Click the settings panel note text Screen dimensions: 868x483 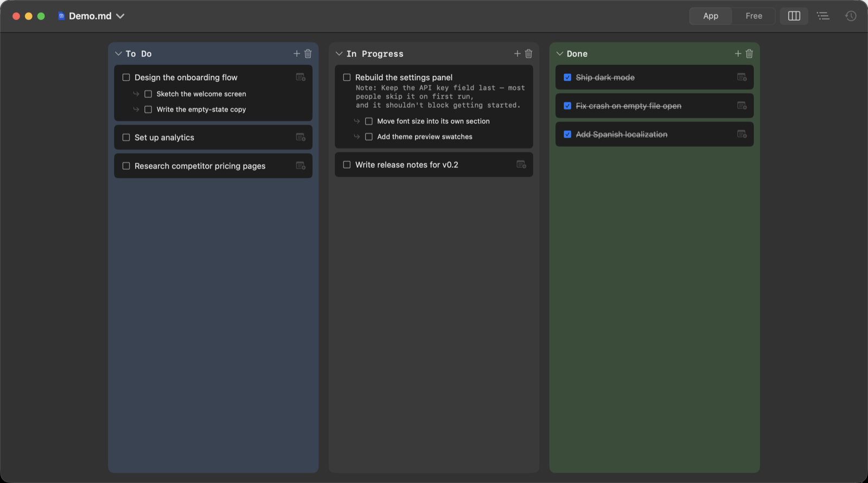tap(441, 96)
